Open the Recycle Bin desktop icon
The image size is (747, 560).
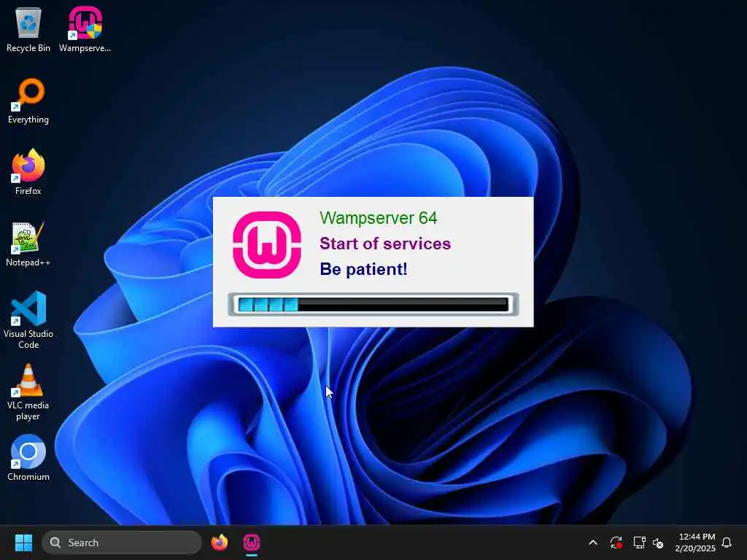[28, 29]
